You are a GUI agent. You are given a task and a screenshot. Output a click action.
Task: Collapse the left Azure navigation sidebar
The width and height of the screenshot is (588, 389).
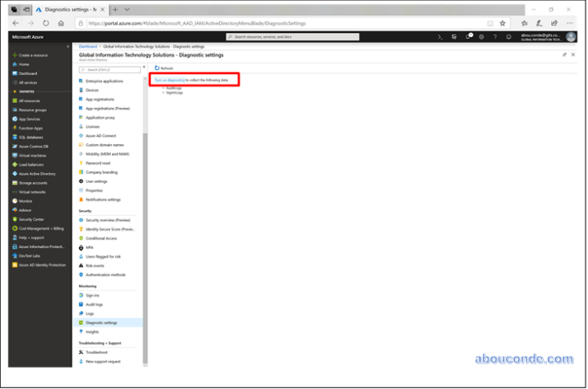(x=68, y=46)
